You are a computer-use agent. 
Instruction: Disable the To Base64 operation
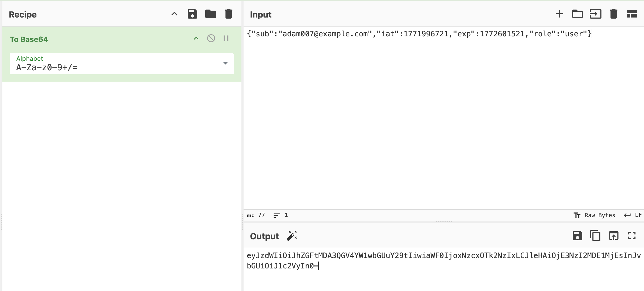pos(211,38)
